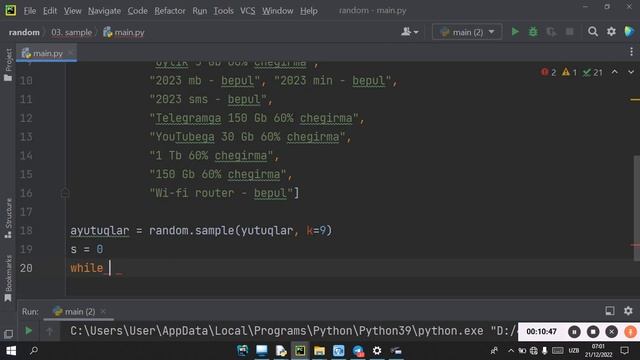Open the notification center icon
Screen dimensions: 640x360
point(624,351)
